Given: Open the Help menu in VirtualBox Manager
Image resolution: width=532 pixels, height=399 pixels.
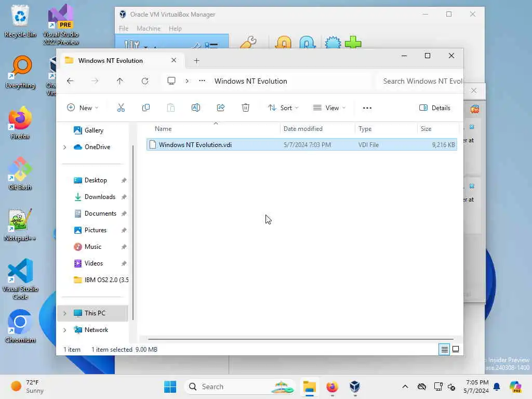Looking at the screenshot, I should click(x=175, y=29).
